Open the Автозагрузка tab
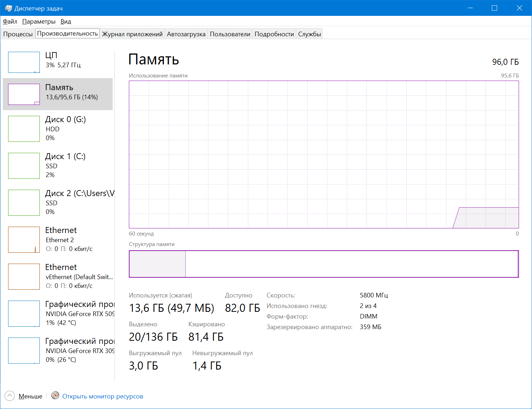The width and height of the screenshot is (532, 409). (186, 34)
